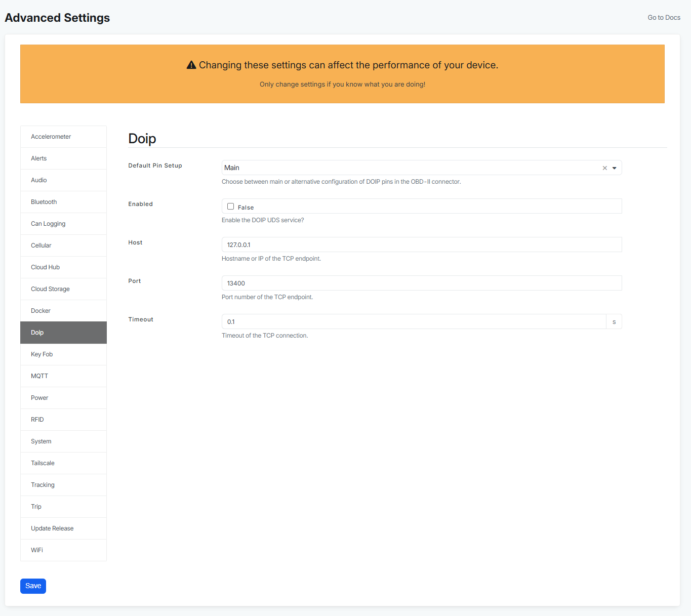This screenshot has height=616, width=691.
Task: Show the Tailscale settings section
Action: tap(63, 463)
